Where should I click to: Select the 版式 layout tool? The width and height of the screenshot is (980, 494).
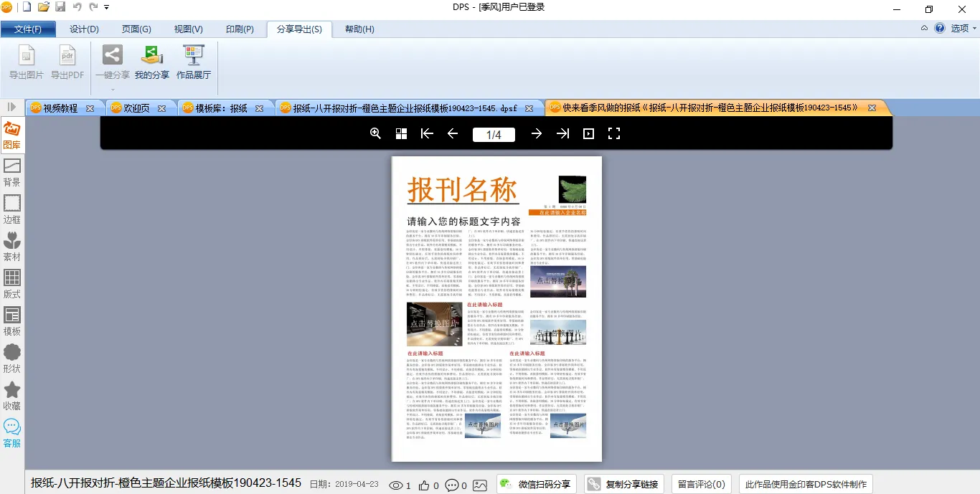tap(12, 284)
